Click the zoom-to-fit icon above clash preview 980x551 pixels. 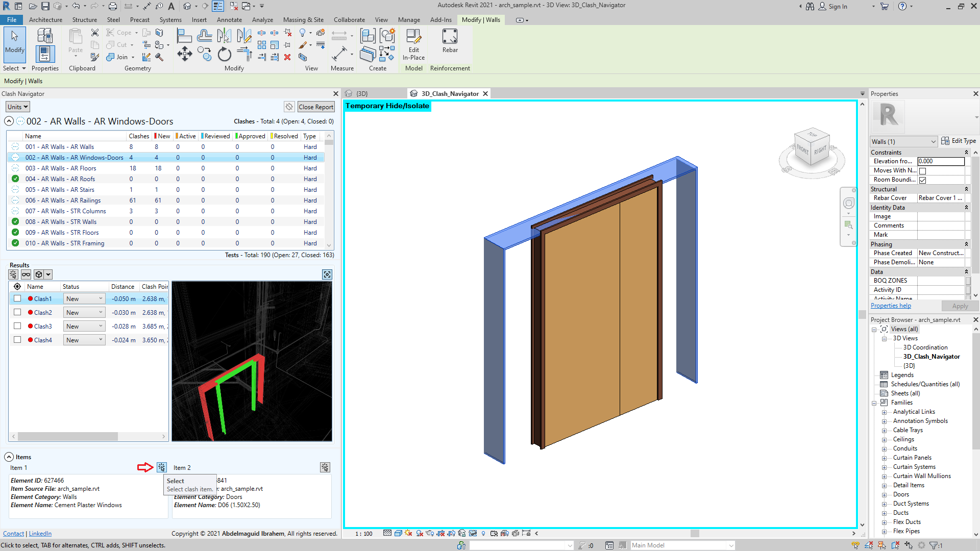327,274
